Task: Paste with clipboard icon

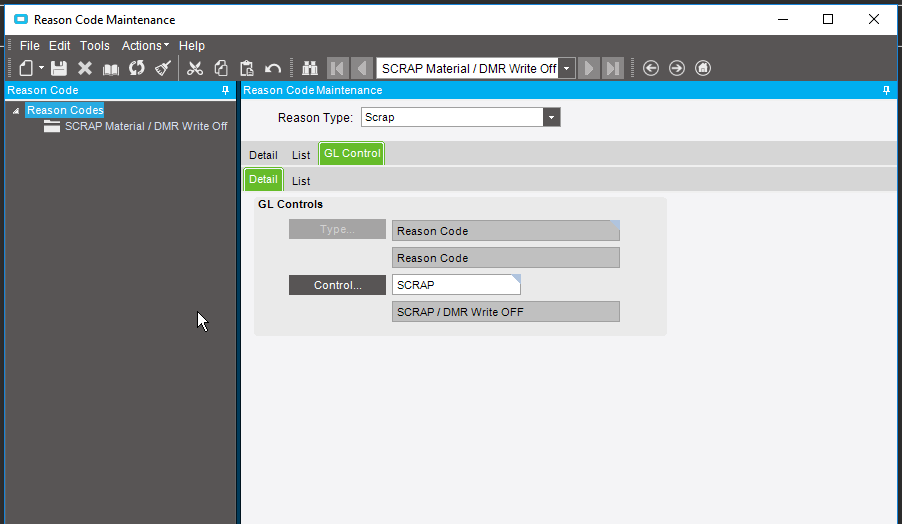Action: tap(247, 68)
